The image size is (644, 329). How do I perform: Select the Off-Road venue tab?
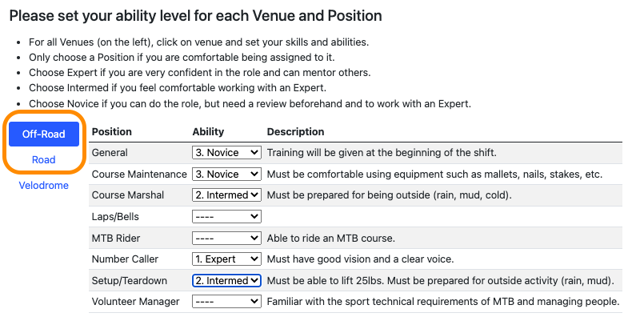point(43,134)
